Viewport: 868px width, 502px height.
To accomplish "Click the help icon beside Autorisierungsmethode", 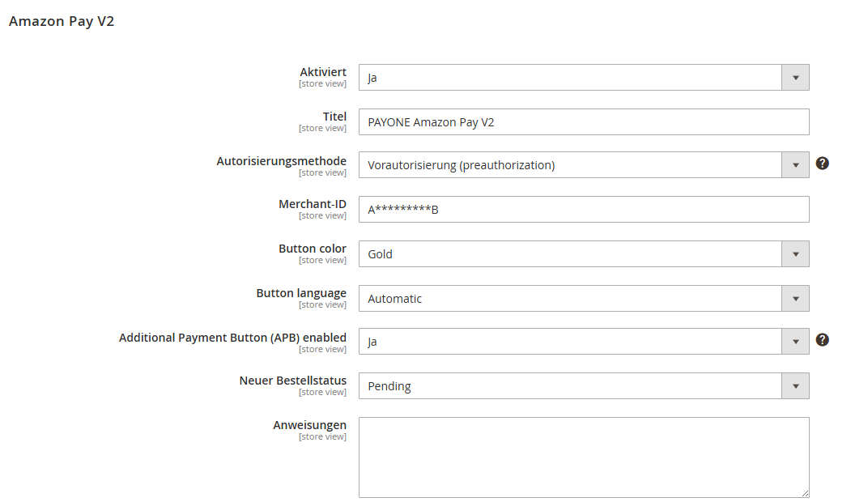I will (822, 164).
